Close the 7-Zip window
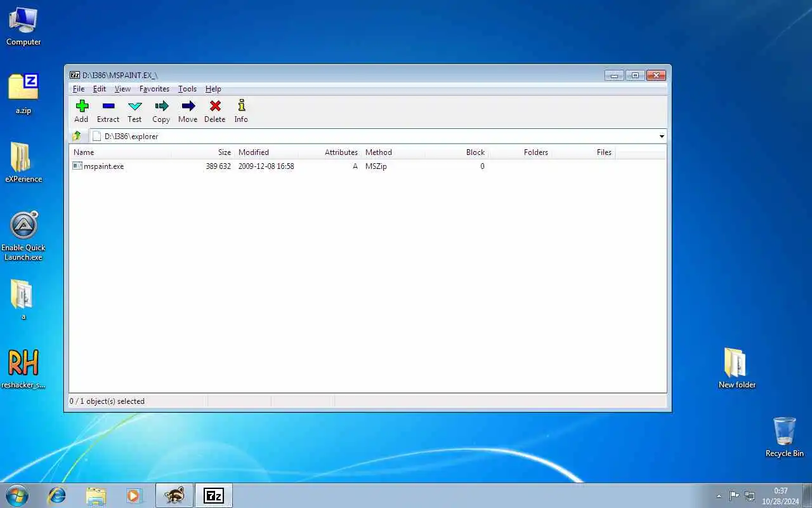The height and width of the screenshot is (508, 812). click(657, 75)
